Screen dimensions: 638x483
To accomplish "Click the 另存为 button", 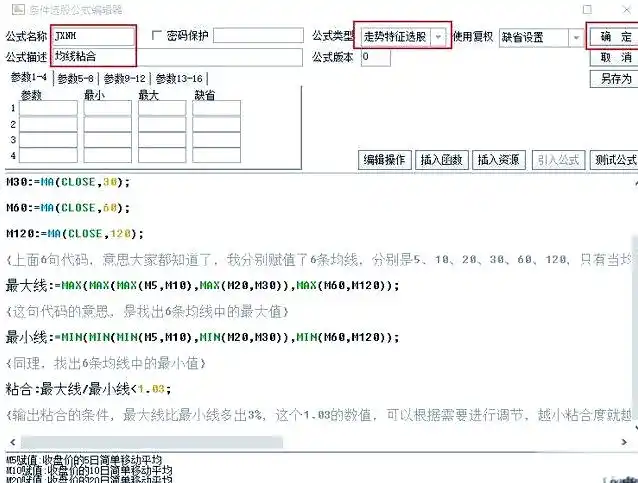I will [615, 79].
